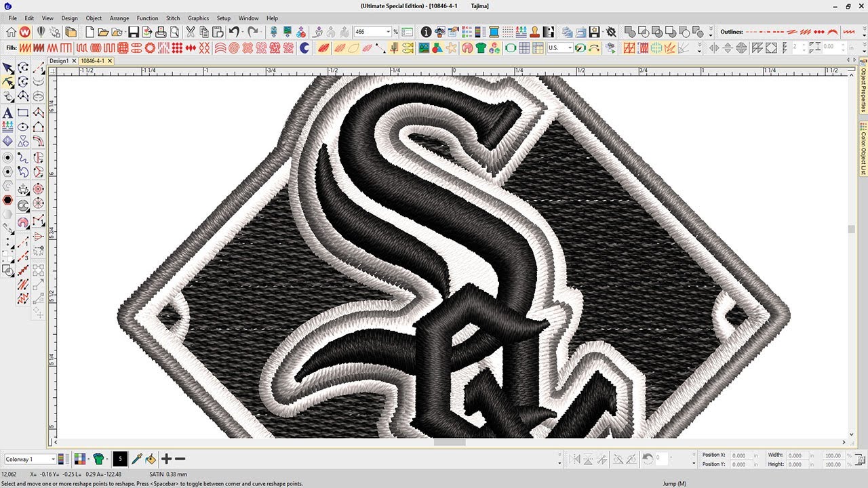Save the design with floppy icon

(134, 32)
